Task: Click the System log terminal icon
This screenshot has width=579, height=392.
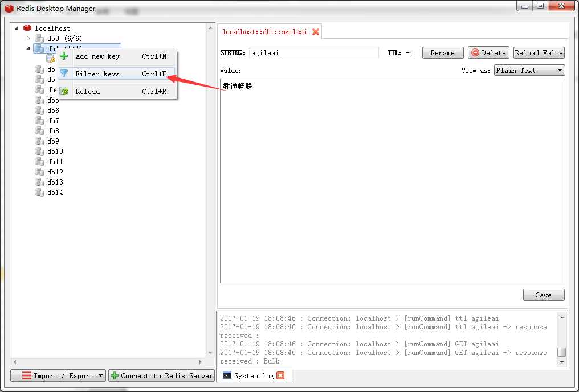Action: pos(227,375)
